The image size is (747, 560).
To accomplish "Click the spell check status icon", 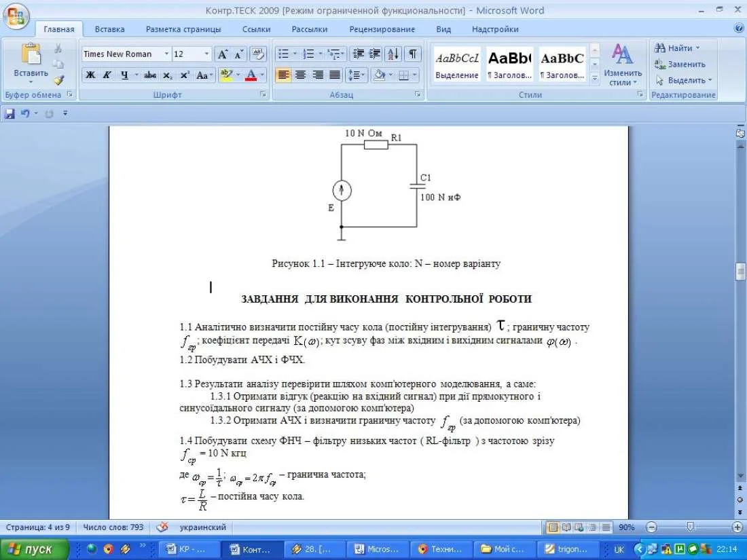I will (x=162, y=527).
